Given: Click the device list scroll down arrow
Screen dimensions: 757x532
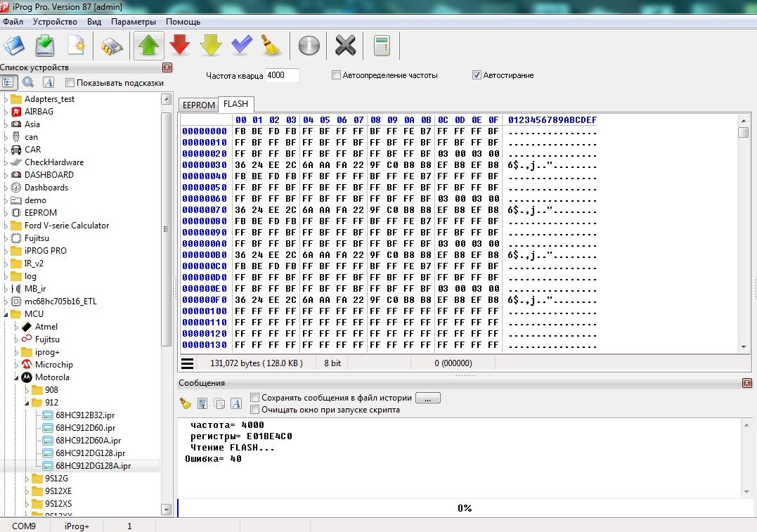Looking at the screenshot, I should click(166, 510).
